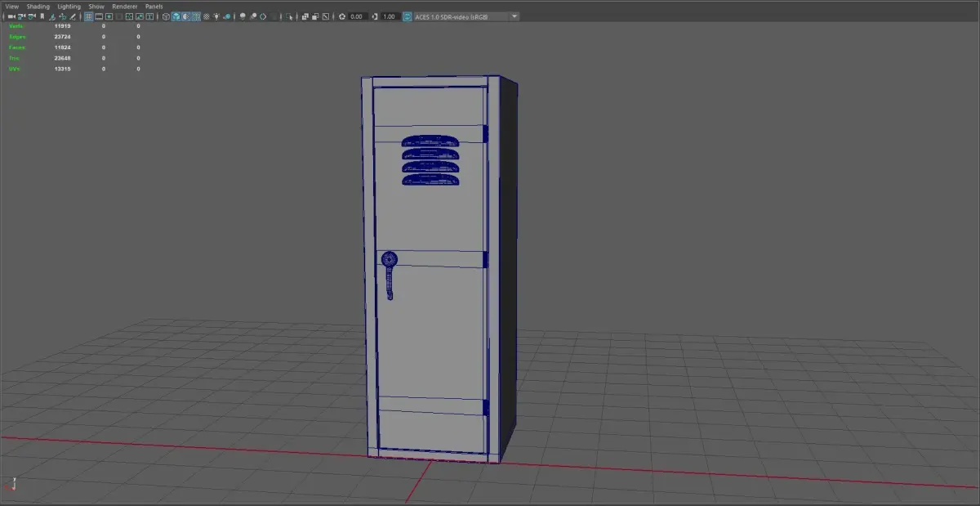Click the Select Camera icon
Viewport: 980px width, 506px height.
click(11, 16)
